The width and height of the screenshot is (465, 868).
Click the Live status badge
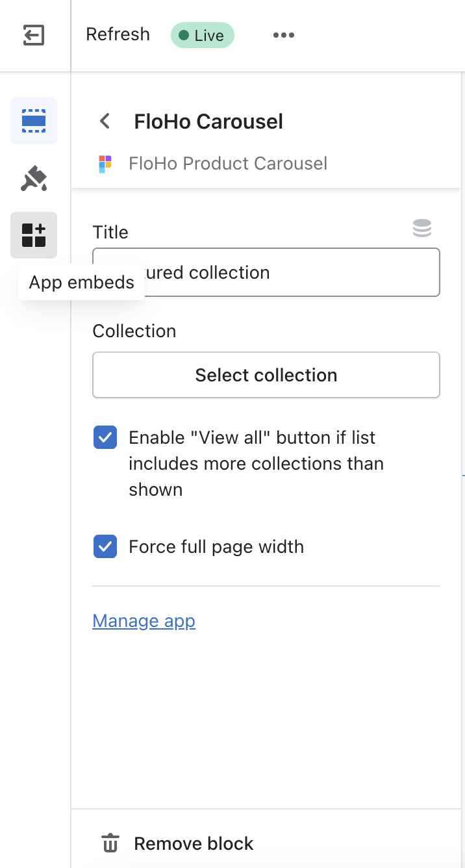[x=202, y=35]
